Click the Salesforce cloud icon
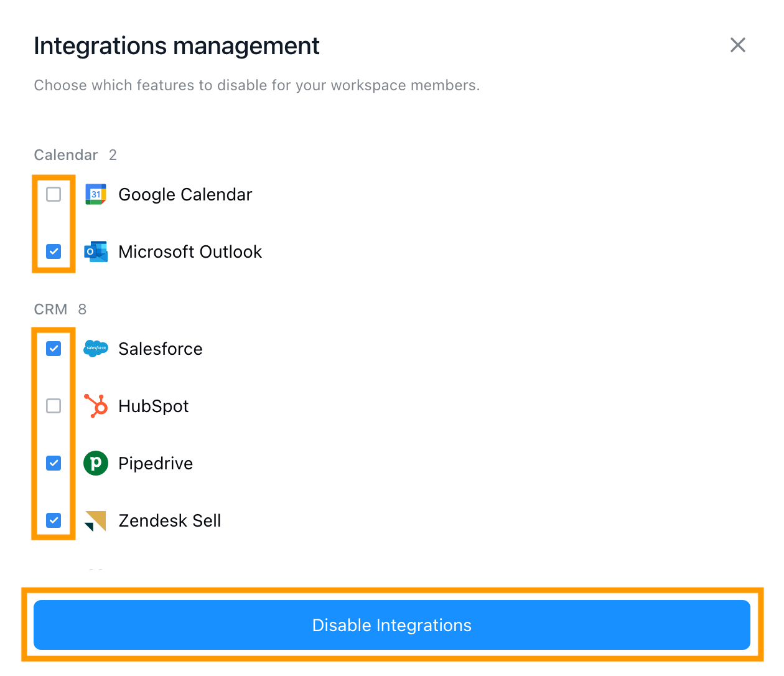The image size is (784, 676). [x=96, y=349]
